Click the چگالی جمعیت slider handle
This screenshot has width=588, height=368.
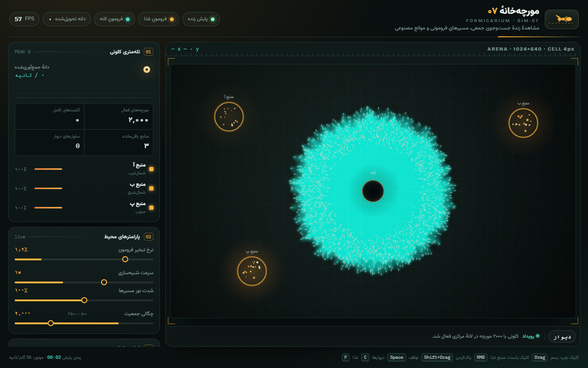tap(51, 323)
